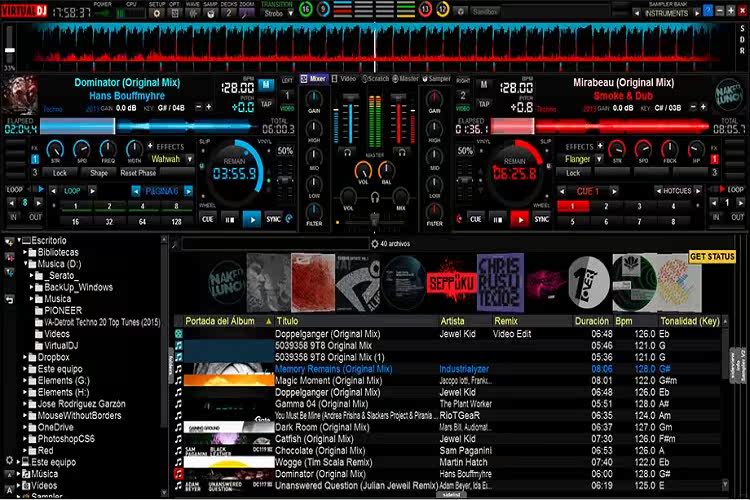
Task: Adjust the crossfader slider
Action: tap(375, 219)
